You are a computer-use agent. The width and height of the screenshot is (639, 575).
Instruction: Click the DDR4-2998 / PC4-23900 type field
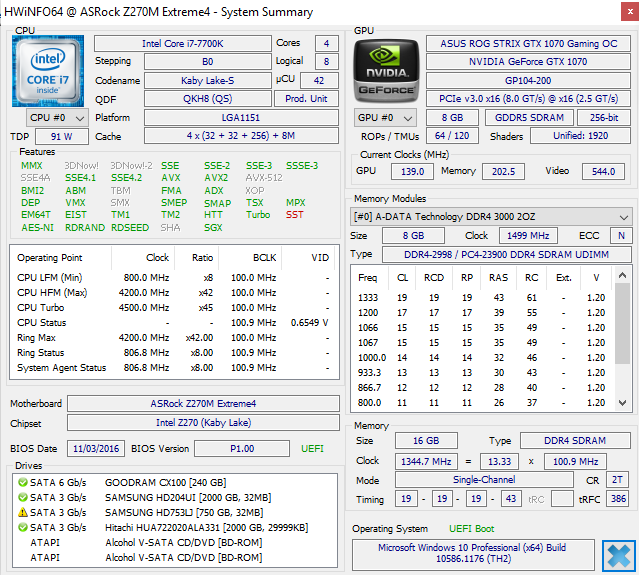507,255
